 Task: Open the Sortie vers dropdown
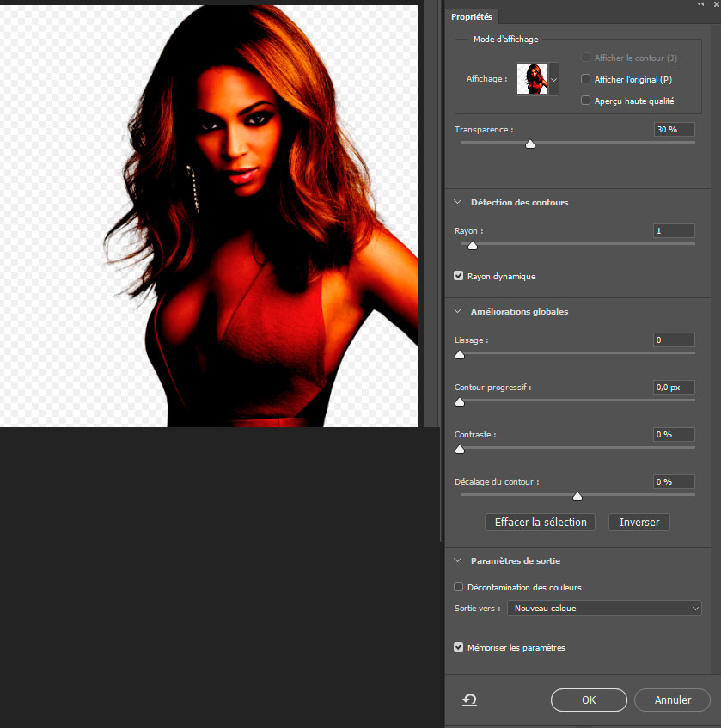pos(604,608)
